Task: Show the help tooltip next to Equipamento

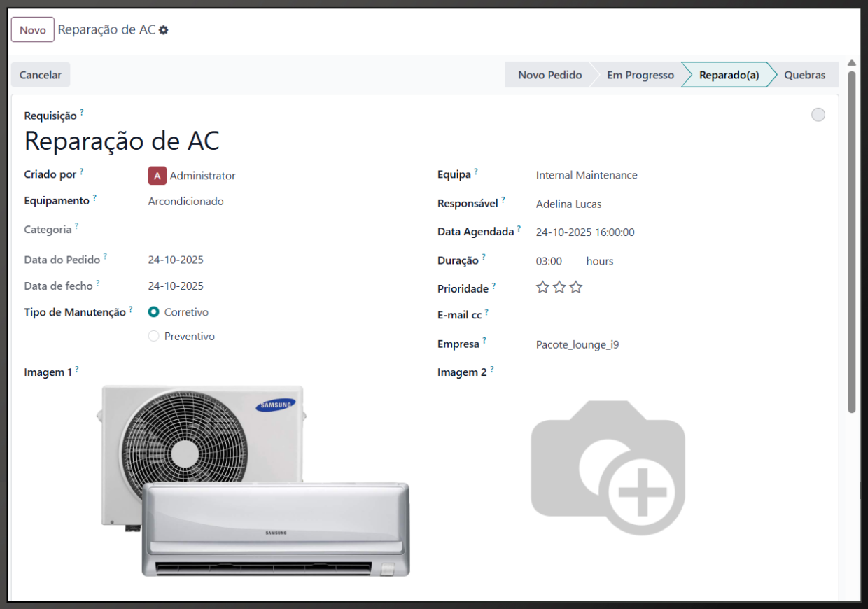Action: pos(94,198)
